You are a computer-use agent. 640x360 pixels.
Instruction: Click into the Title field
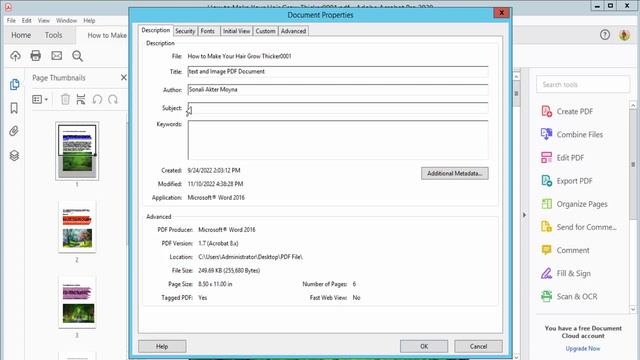pos(338,71)
